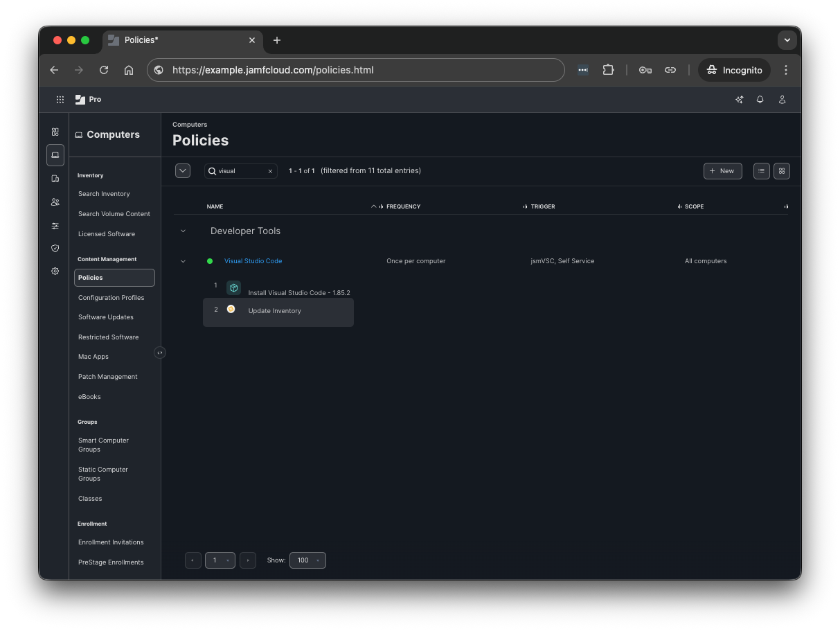The width and height of the screenshot is (840, 631).
Task: Go to Mac Apps
Action: (x=93, y=357)
